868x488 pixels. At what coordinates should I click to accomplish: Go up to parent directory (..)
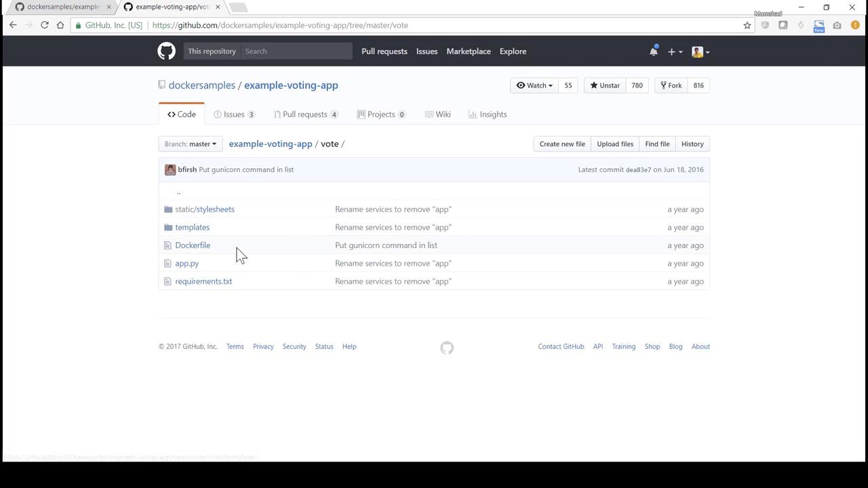178,192
